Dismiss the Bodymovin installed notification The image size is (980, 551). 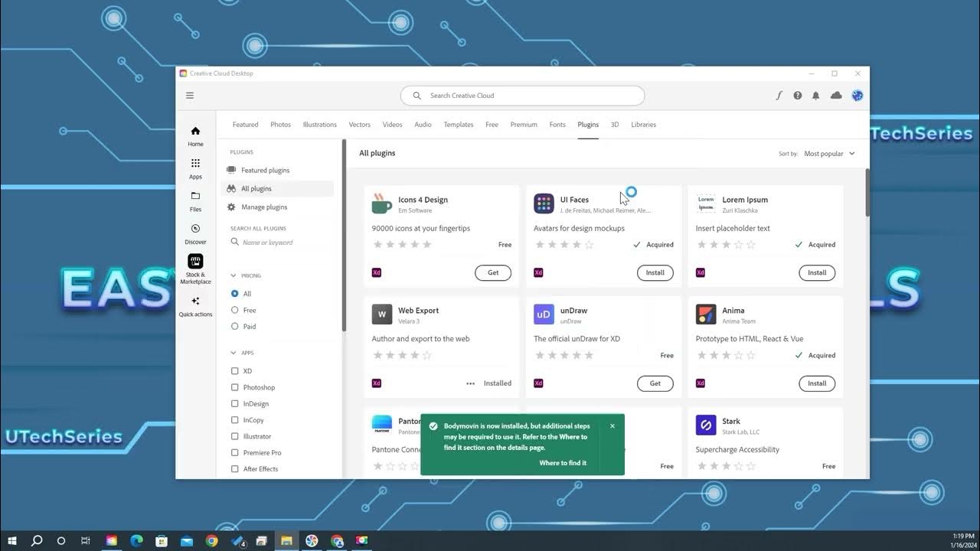point(612,426)
